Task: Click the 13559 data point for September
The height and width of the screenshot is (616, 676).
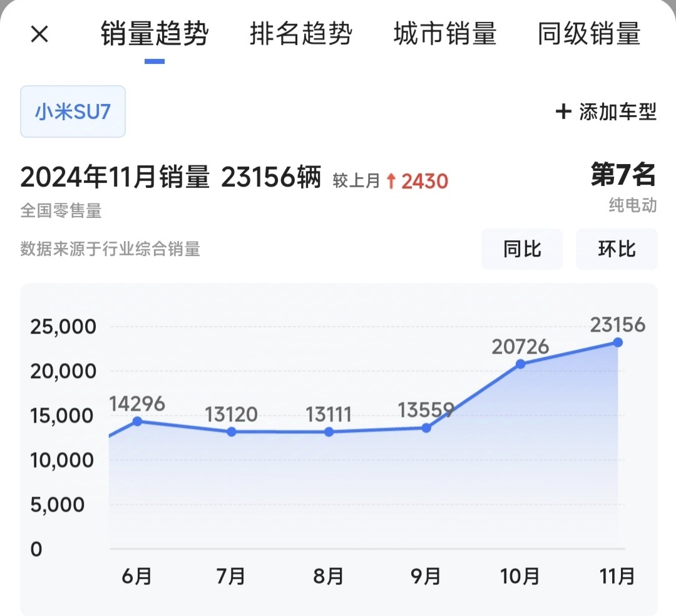Action: tap(426, 428)
